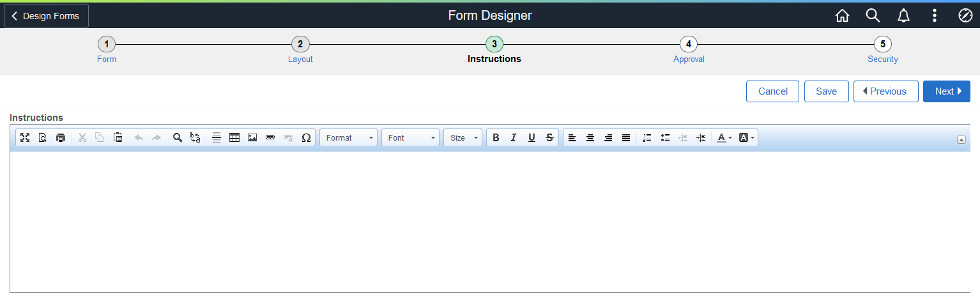Open the background color picker

pyautogui.click(x=747, y=137)
